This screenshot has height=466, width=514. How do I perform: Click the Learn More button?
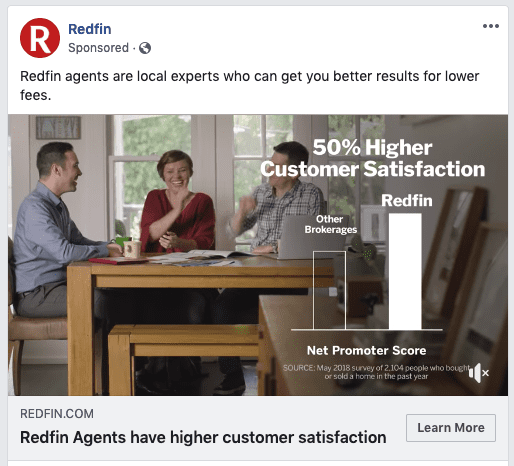pos(451,428)
